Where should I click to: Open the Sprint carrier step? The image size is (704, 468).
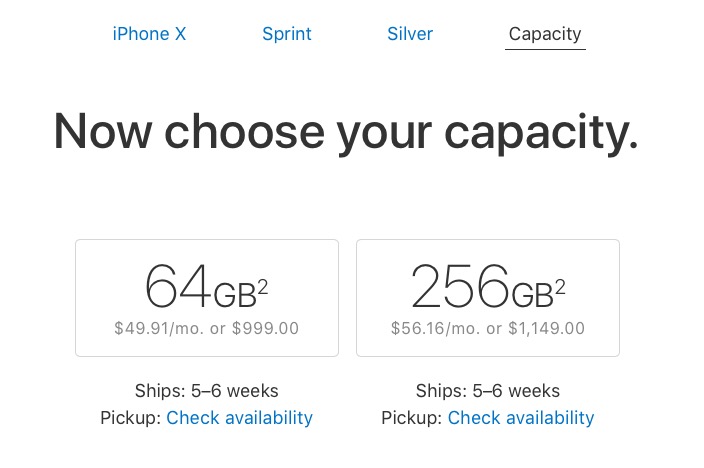coord(287,34)
